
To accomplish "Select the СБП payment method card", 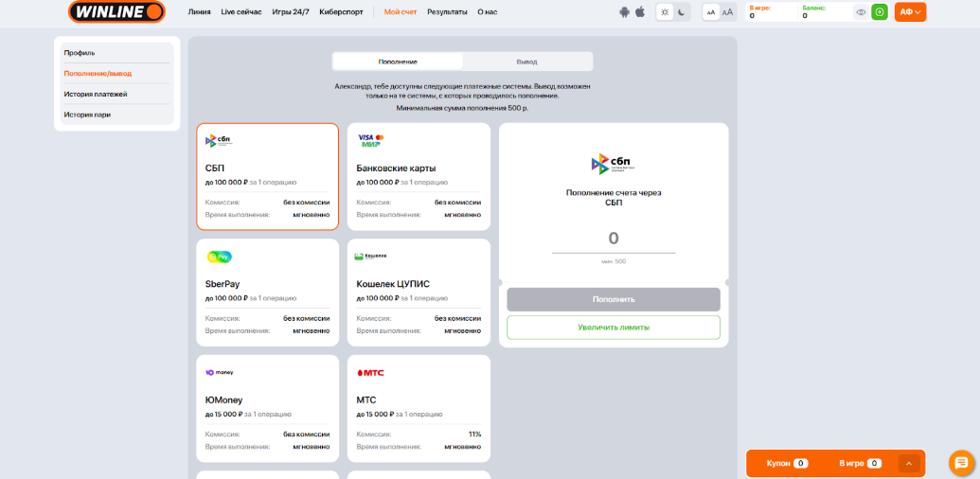I will point(267,177).
